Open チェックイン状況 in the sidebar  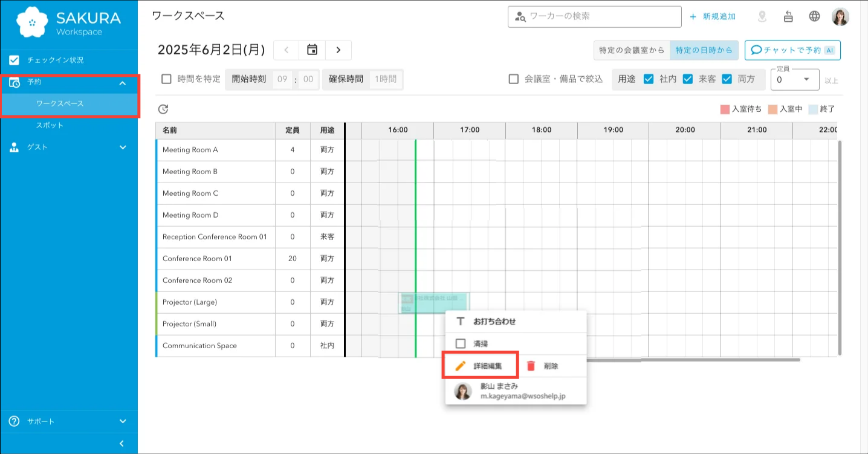coord(55,60)
